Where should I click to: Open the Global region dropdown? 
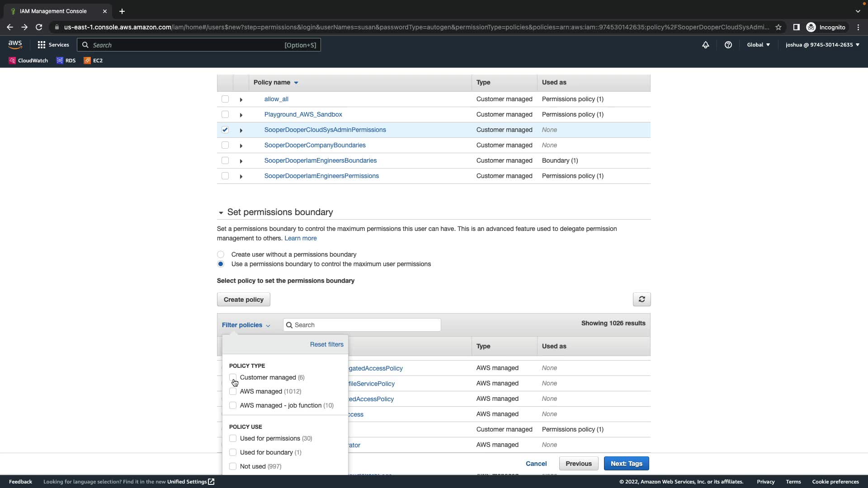(x=758, y=45)
